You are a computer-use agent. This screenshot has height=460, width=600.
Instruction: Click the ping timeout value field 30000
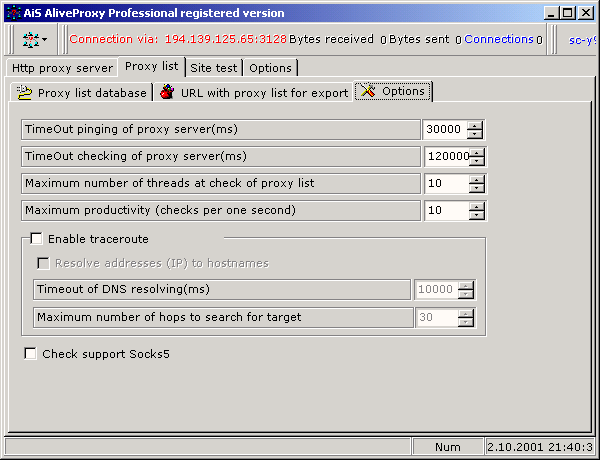coord(445,129)
